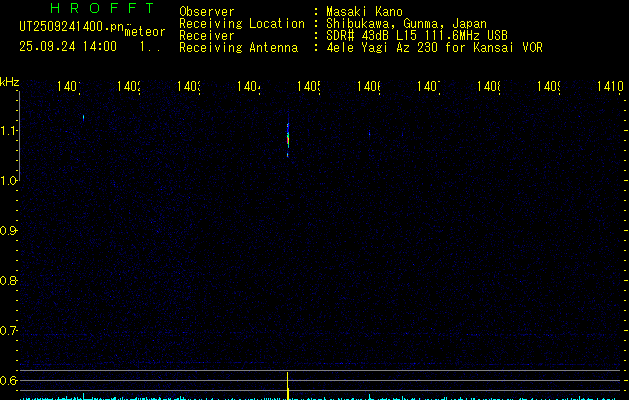
Task: Click the strong meteor echo near 1404
Action: (288, 138)
